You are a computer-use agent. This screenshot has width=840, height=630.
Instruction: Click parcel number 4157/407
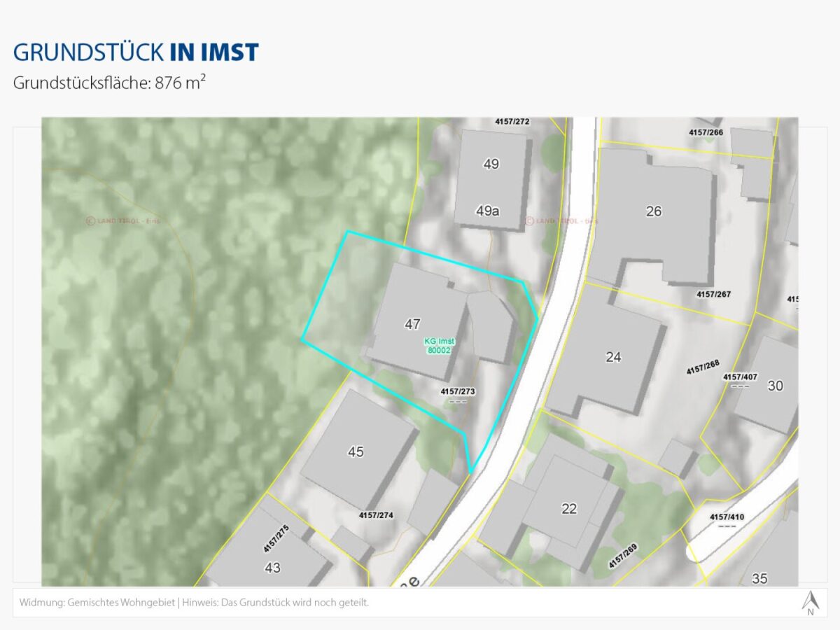pyautogui.click(x=740, y=377)
